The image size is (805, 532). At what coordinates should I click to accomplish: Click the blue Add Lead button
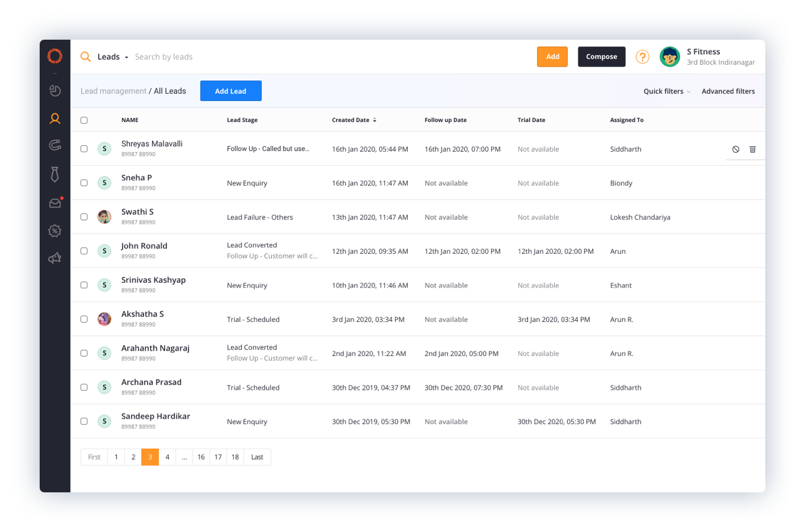[230, 91]
